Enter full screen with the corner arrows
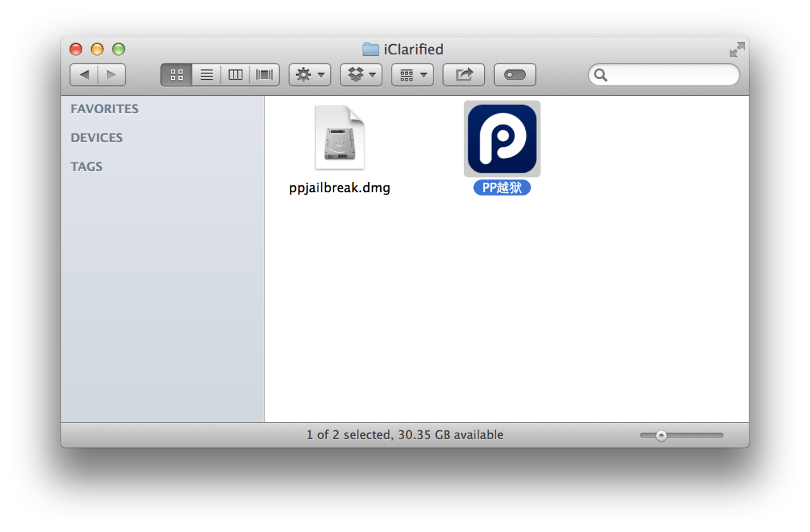 click(x=737, y=49)
